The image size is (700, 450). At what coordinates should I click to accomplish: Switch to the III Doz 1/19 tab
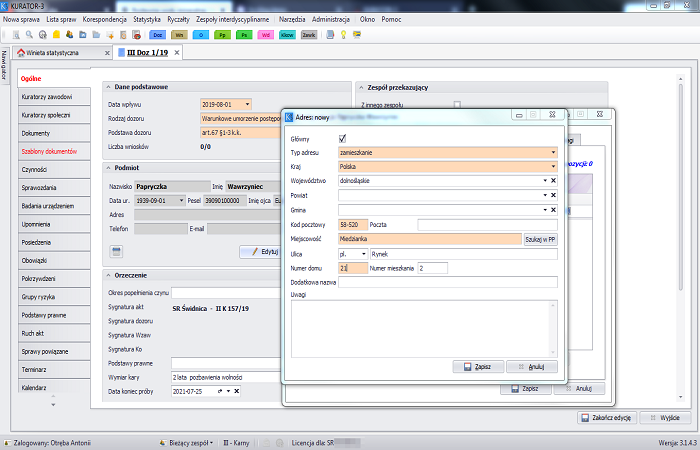[x=147, y=53]
